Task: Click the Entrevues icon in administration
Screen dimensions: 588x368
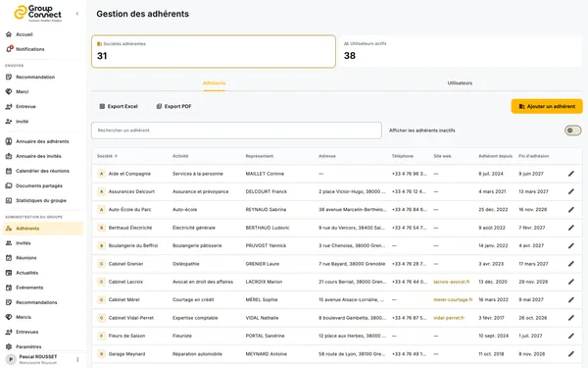Action: click(x=9, y=332)
